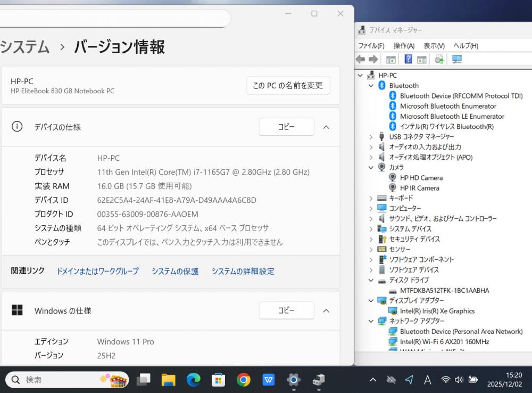Collapse the デバイスの仕様 section chevron
The height and width of the screenshot is (393, 532).
327,127
